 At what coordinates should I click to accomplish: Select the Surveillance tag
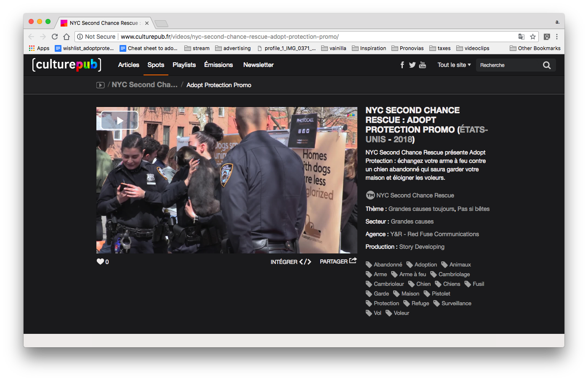pyautogui.click(x=452, y=303)
